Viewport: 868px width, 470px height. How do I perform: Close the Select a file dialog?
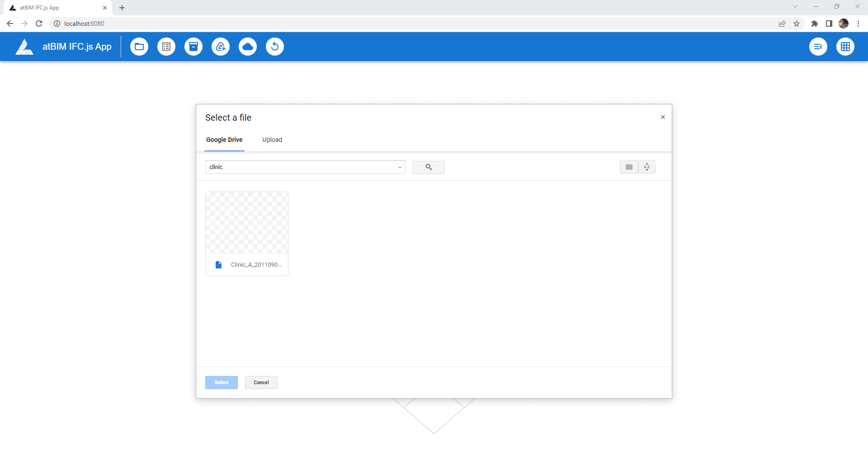click(663, 117)
